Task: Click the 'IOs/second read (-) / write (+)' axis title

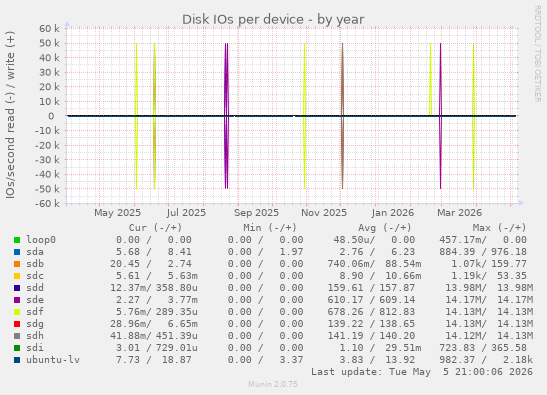Action: 10,115
